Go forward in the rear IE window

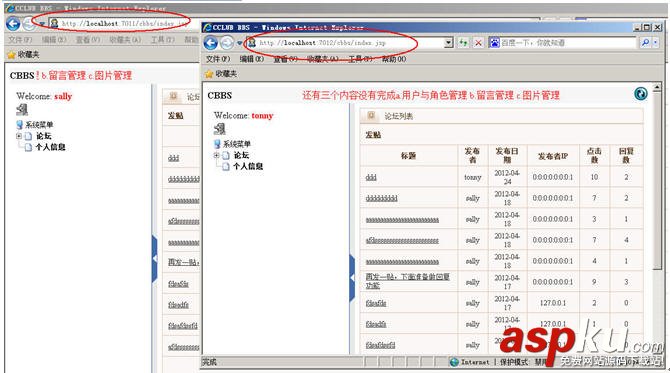29,23
